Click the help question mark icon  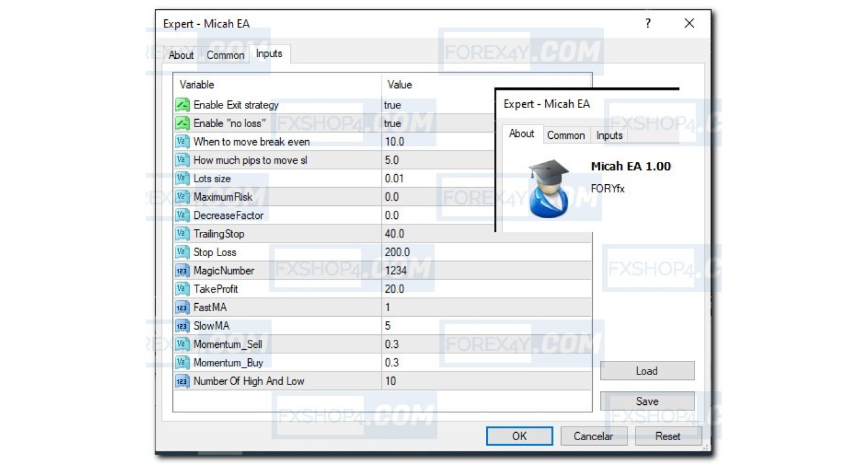point(648,24)
